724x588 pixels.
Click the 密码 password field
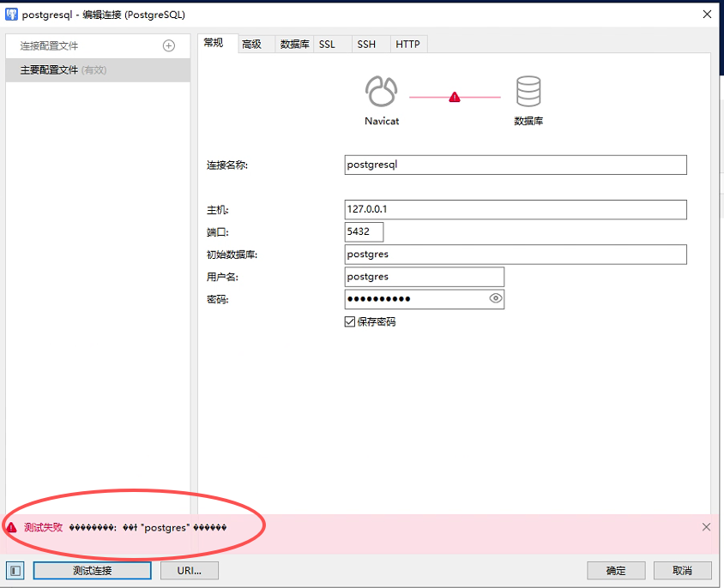tap(425, 299)
